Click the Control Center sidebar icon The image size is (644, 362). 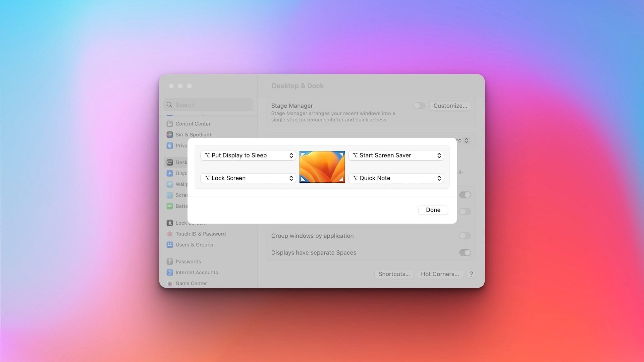170,124
